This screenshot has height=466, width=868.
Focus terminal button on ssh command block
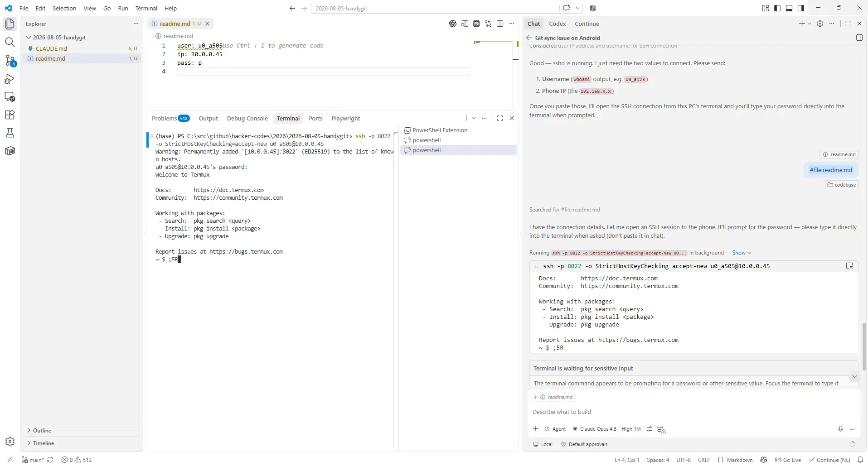(x=849, y=266)
